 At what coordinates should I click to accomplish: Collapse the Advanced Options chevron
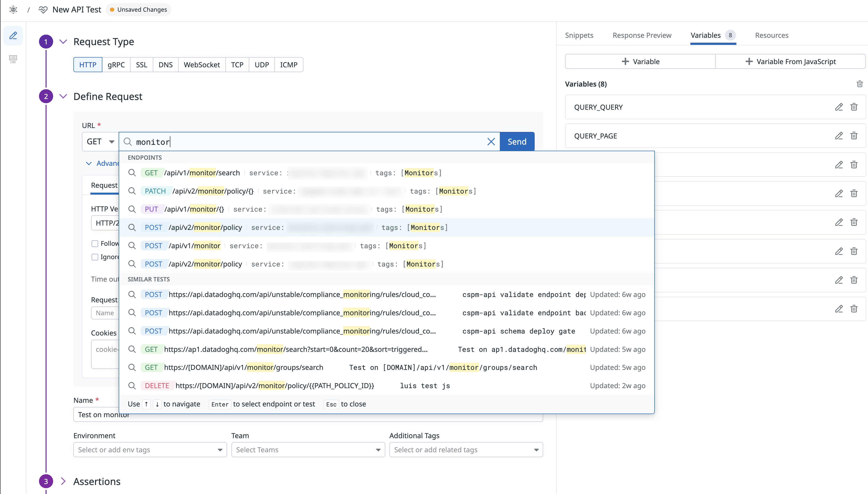[89, 163]
